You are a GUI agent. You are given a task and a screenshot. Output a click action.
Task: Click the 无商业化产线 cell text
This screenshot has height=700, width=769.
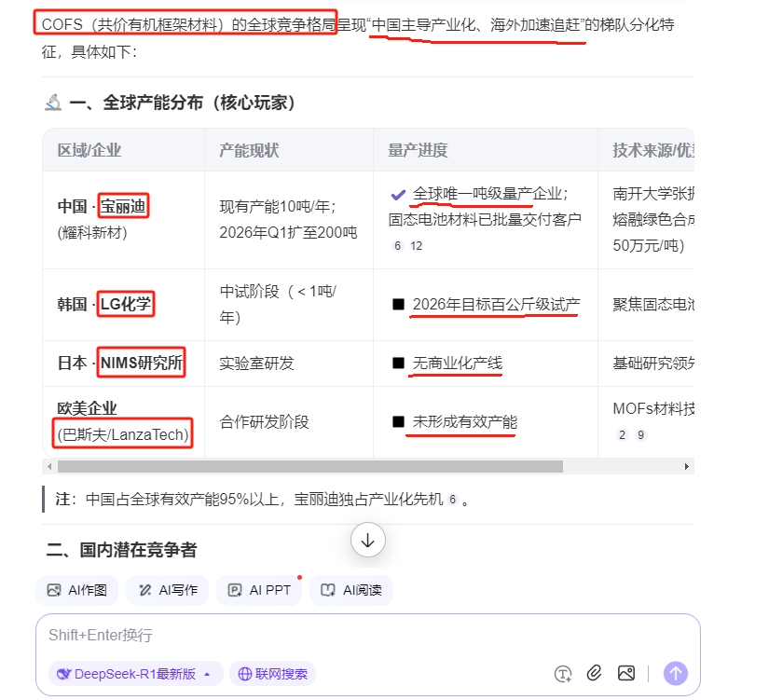(457, 363)
